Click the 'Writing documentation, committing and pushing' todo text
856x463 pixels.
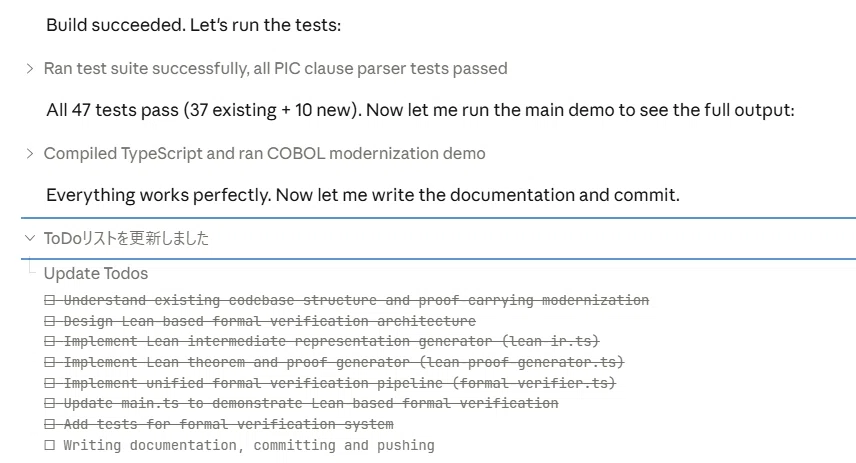(249, 446)
